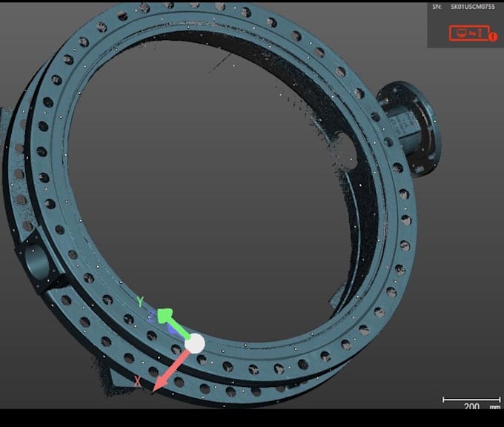Click the SN: label in status panel
The image size is (504, 427).
click(x=437, y=7)
